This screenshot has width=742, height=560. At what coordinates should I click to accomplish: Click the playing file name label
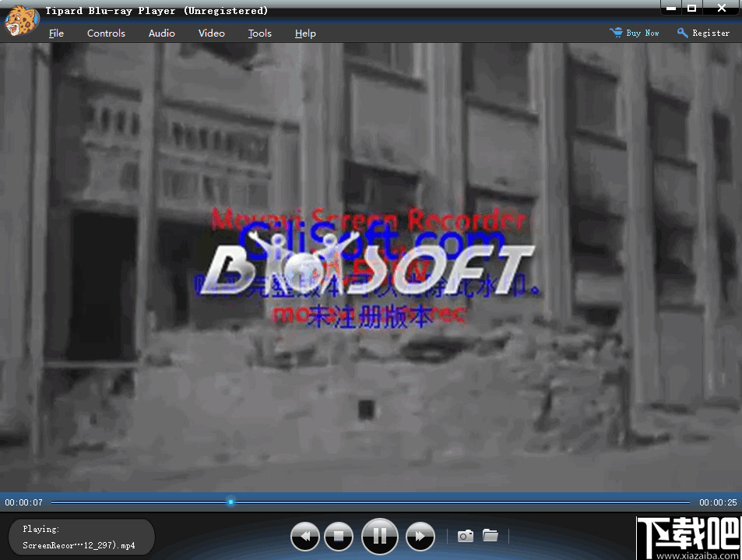click(x=79, y=545)
